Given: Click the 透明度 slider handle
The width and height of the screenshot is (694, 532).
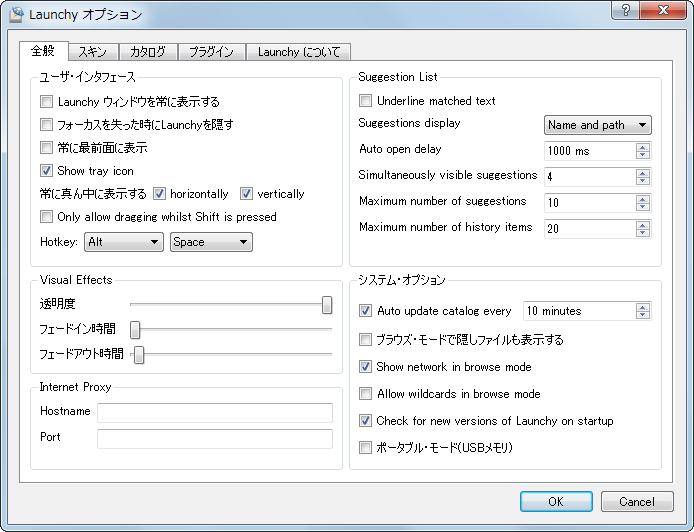Looking at the screenshot, I should pos(327,305).
